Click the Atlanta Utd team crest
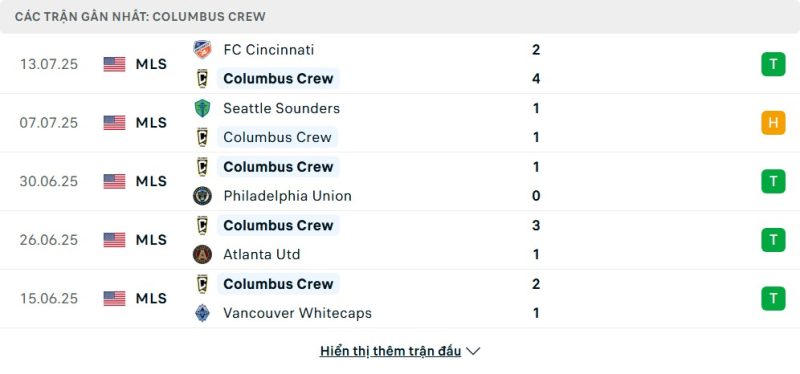The height and width of the screenshot is (374, 800). (x=203, y=254)
